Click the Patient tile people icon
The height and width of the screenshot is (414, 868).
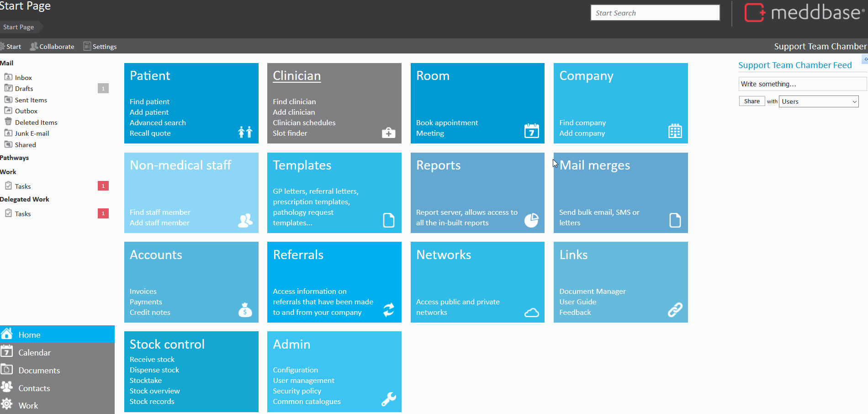[x=245, y=132]
